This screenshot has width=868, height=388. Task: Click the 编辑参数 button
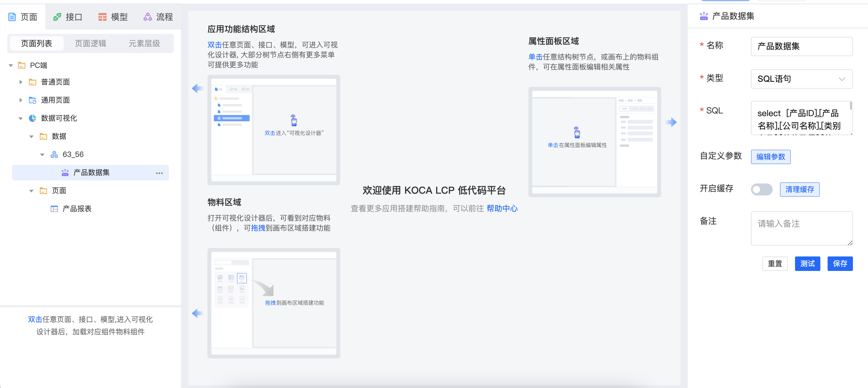(771, 157)
